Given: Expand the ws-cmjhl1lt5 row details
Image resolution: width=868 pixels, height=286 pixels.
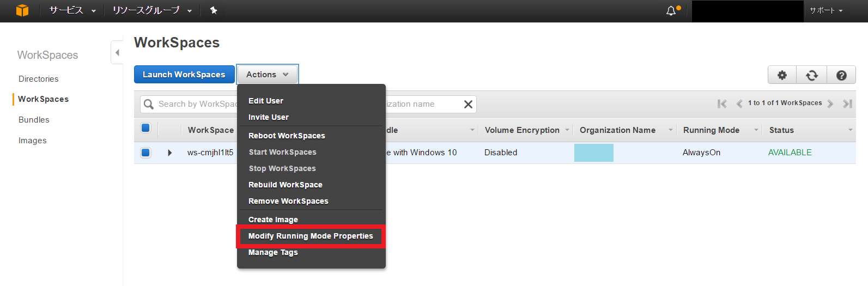Looking at the screenshot, I should click(x=170, y=153).
